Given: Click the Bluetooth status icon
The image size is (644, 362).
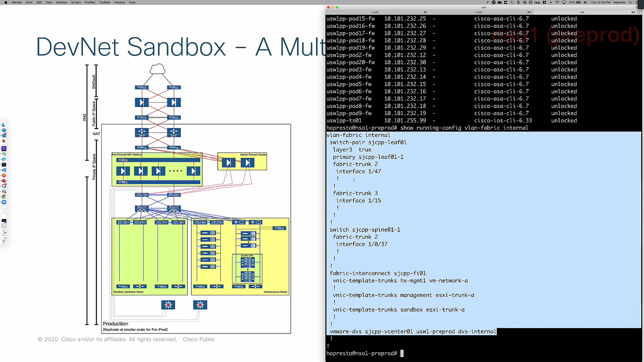Looking at the screenshot, I should (x=551, y=2).
